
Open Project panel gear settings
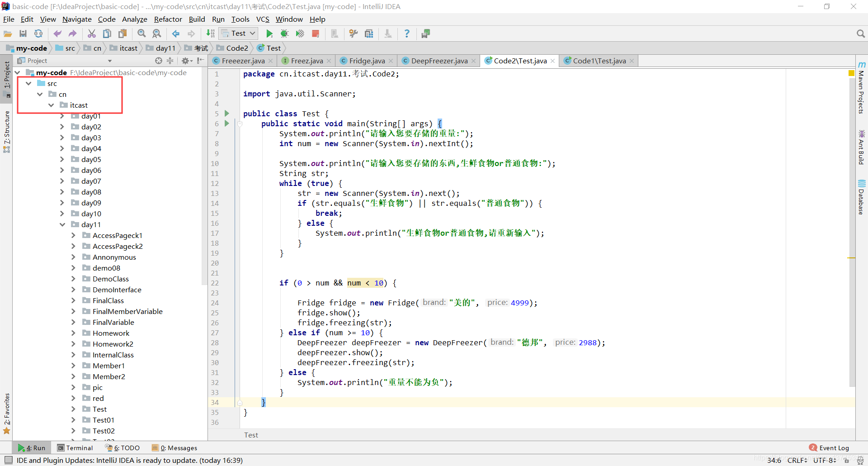pyautogui.click(x=186, y=61)
